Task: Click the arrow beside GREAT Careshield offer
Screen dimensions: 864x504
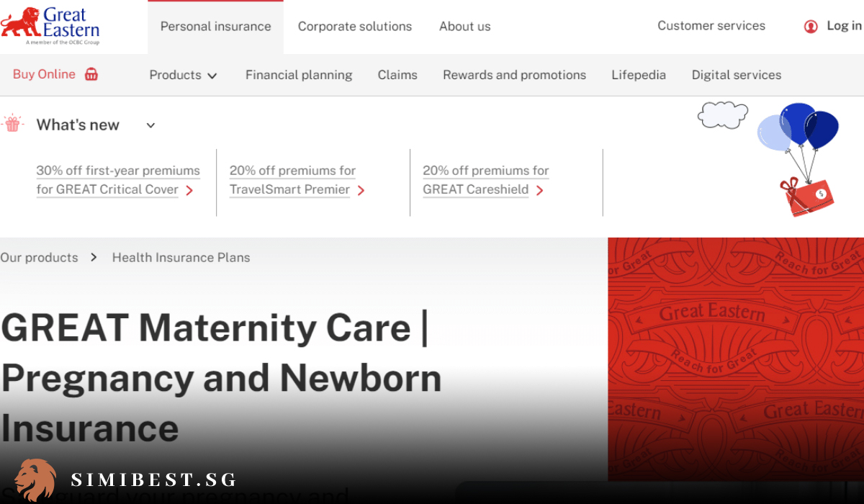Action: click(539, 191)
